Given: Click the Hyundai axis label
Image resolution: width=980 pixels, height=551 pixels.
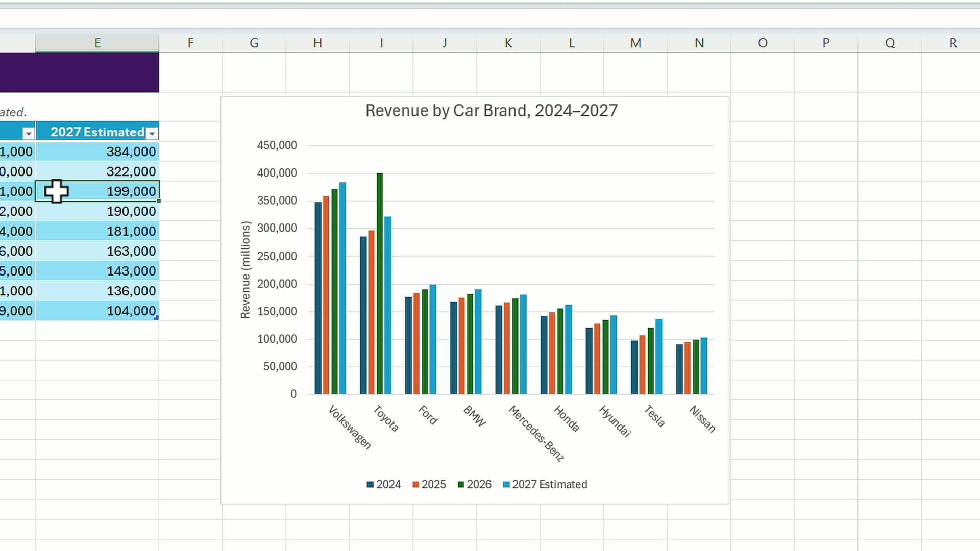Looking at the screenshot, I should click(x=615, y=421).
